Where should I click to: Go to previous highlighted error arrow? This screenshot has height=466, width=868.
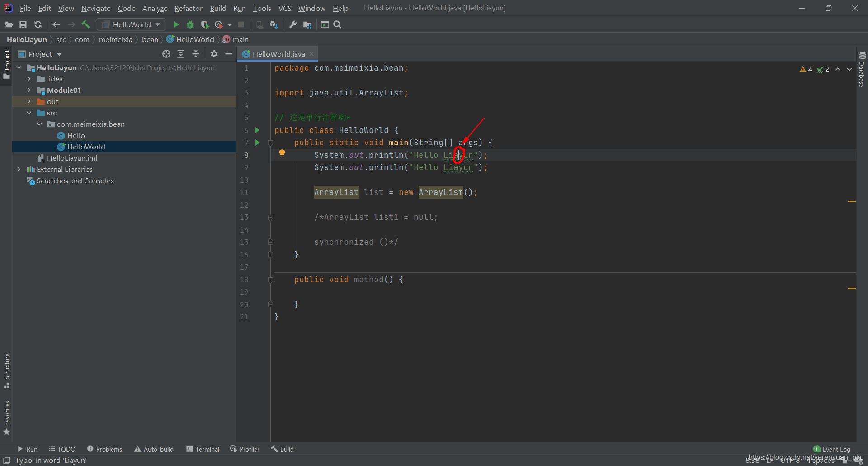pyautogui.click(x=838, y=69)
